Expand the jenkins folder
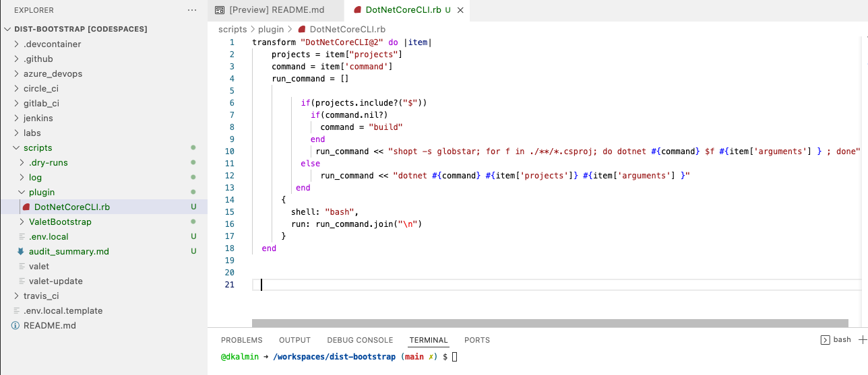The height and width of the screenshot is (375, 868). coord(17,118)
